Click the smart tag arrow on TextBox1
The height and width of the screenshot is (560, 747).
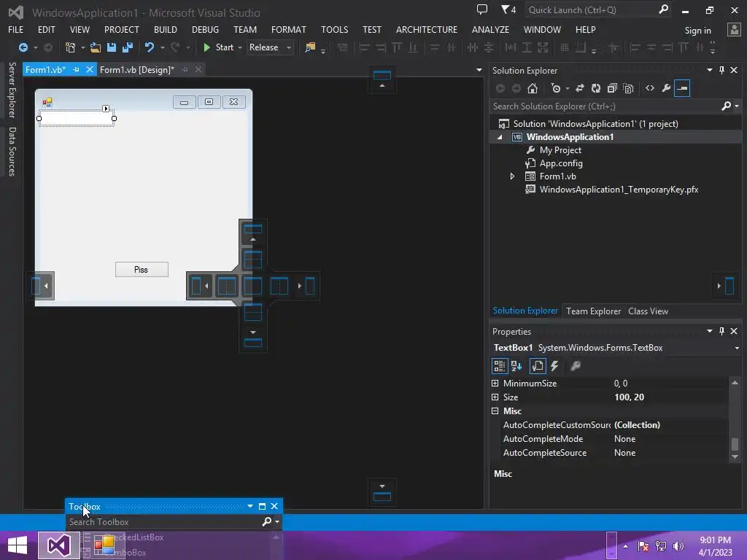106,109
